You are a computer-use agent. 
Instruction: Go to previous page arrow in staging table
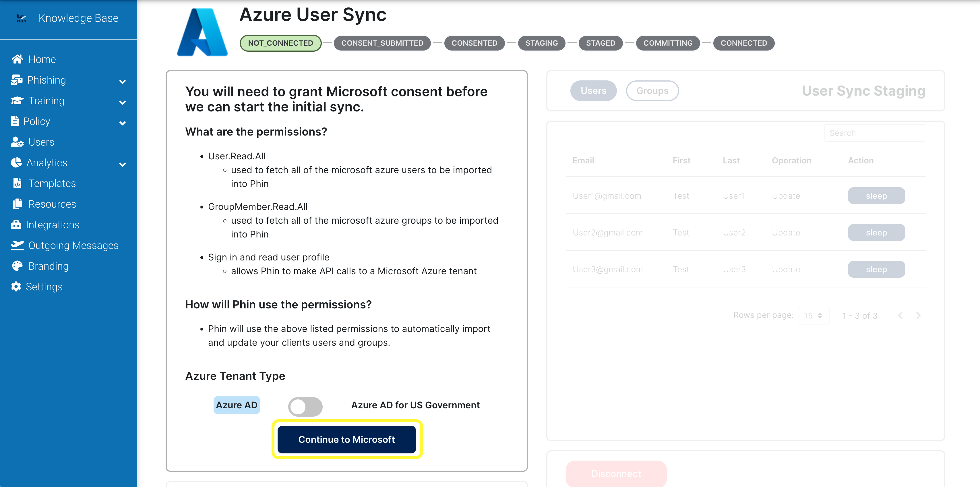900,315
